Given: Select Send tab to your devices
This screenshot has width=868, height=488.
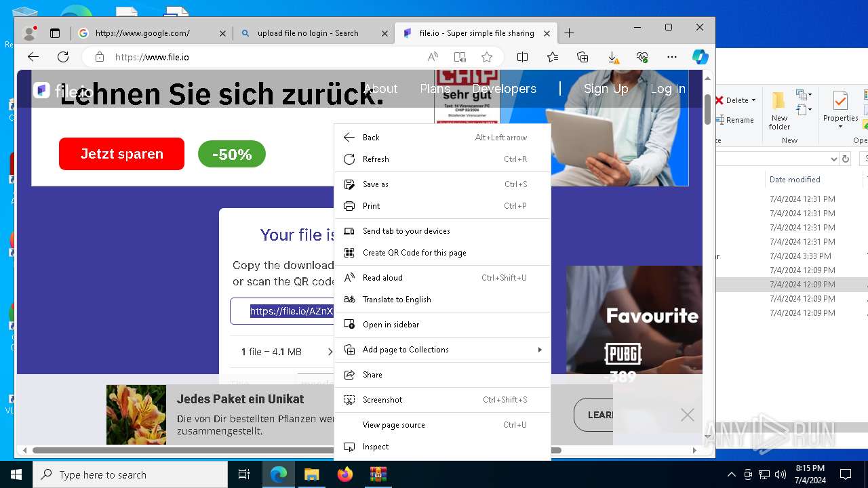Looking at the screenshot, I should (x=443, y=231).
